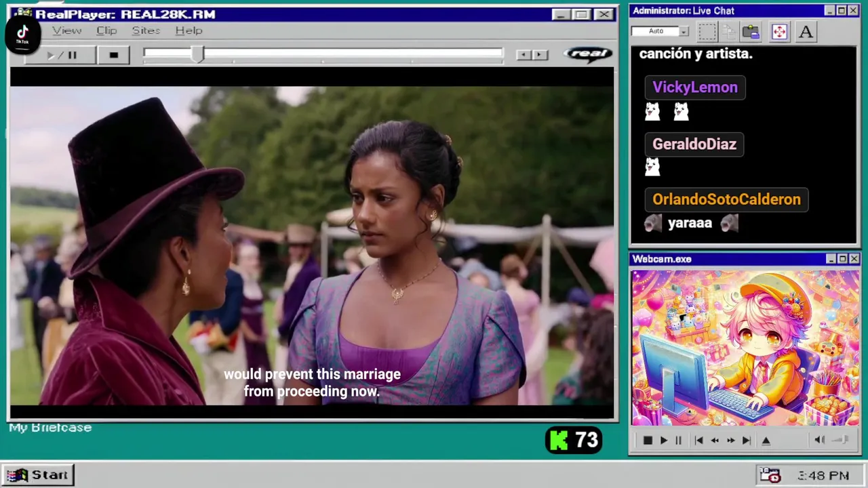Screen dimensions: 868x488
Task: Click fast forward in Webcam.exe controls
Action: [730, 441]
